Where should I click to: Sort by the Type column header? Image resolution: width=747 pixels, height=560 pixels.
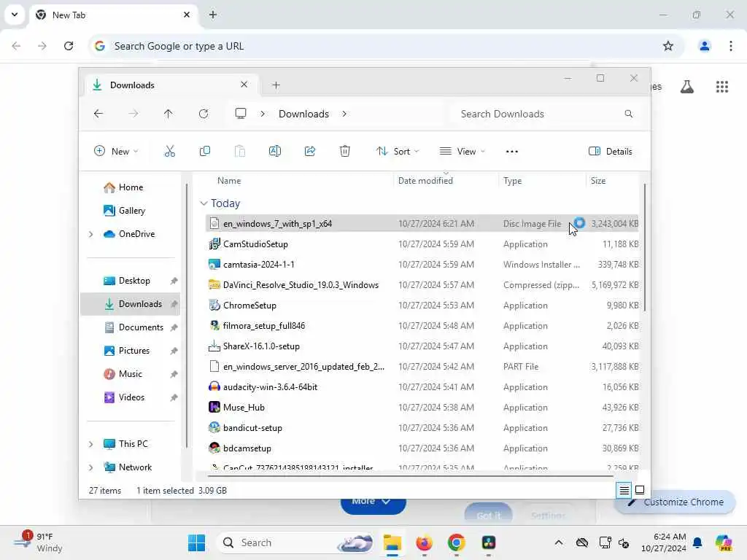coord(513,181)
